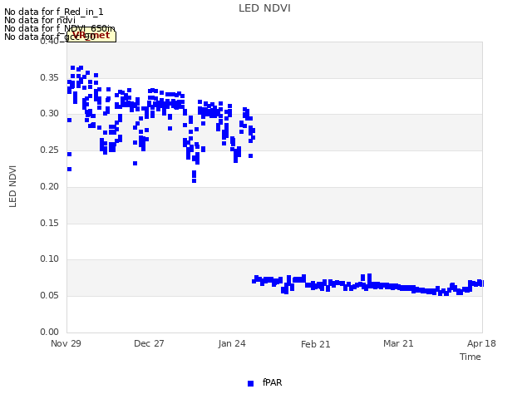Click the LED NDVI chart title
The height and width of the screenshot is (399, 532).
[264, 8]
